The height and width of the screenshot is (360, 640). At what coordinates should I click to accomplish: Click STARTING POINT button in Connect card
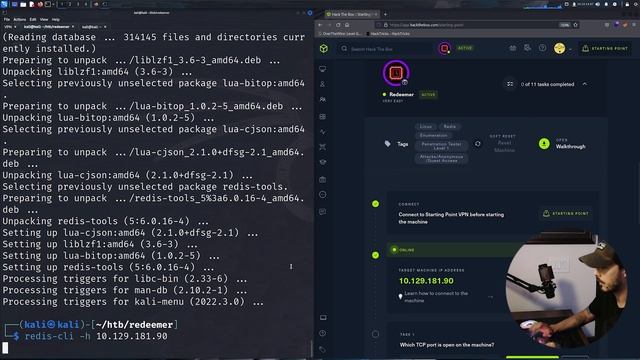(565, 213)
